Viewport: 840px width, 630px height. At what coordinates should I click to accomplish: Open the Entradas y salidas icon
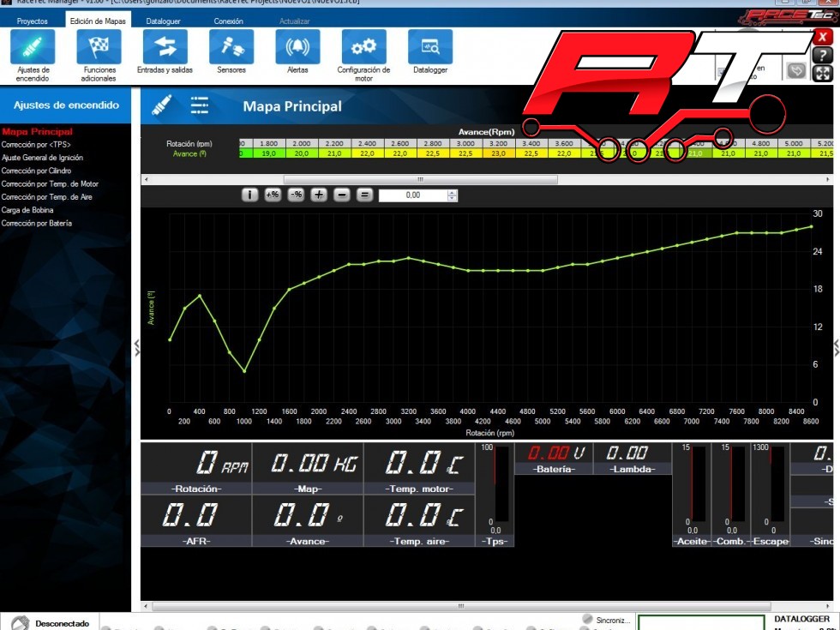pyautogui.click(x=165, y=47)
